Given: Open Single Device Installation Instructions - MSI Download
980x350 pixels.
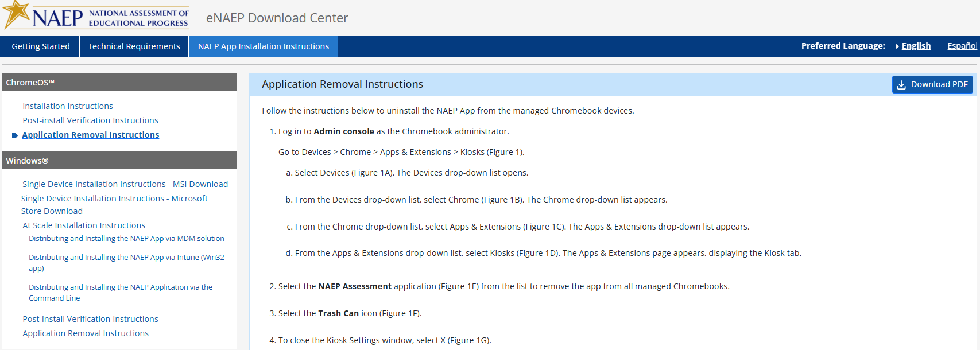Looking at the screenshot, I should (125, 184).
